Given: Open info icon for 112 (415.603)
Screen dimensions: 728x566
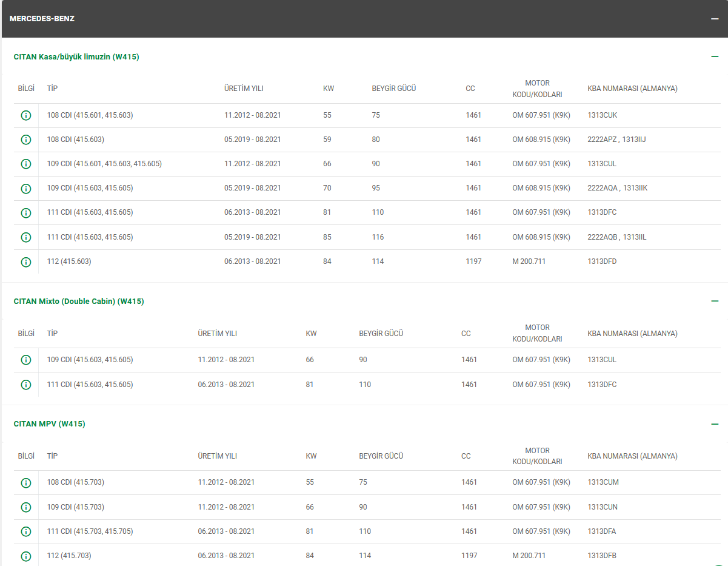Looking at the screenshot, I should (25, 261).
